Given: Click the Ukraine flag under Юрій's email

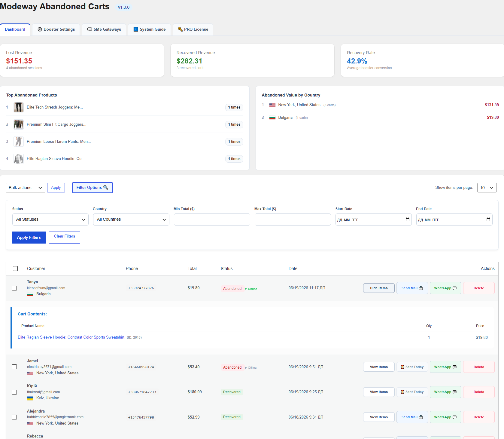Looking at the screenshot, I should 30,398.
